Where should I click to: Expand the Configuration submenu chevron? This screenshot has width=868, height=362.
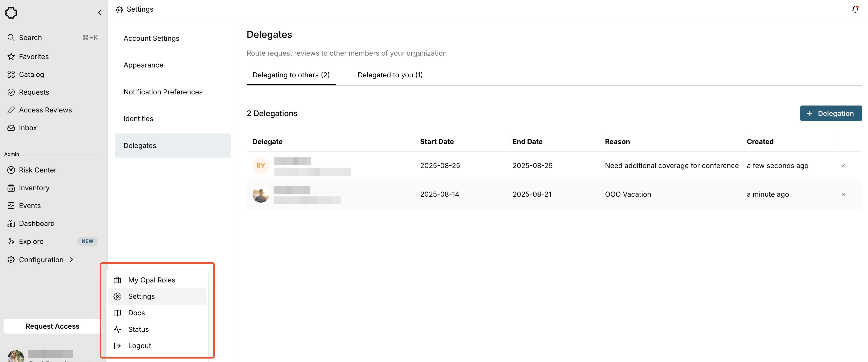[x=71, y=260]
